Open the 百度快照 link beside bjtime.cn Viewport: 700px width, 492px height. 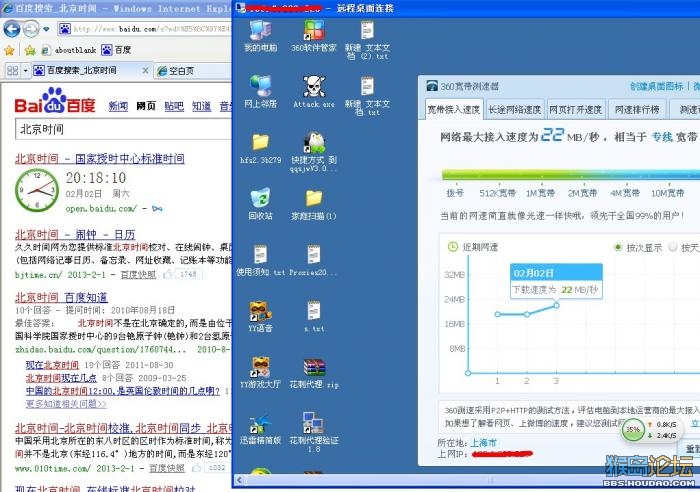(x=138, y=275)
